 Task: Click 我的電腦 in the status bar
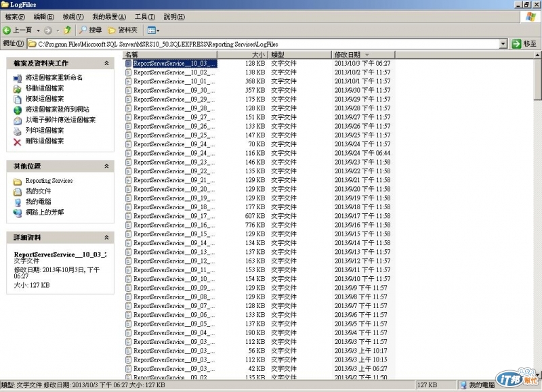coord(478,385)
